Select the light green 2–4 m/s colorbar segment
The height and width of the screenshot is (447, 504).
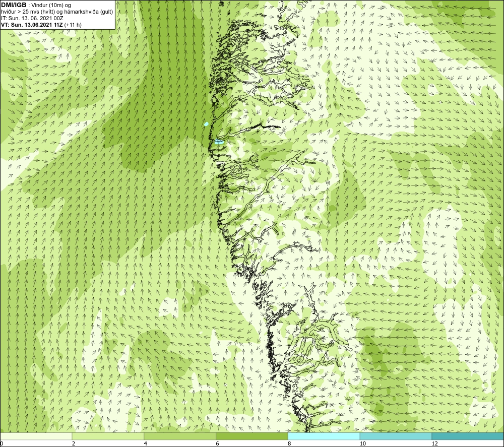[108, 436]
